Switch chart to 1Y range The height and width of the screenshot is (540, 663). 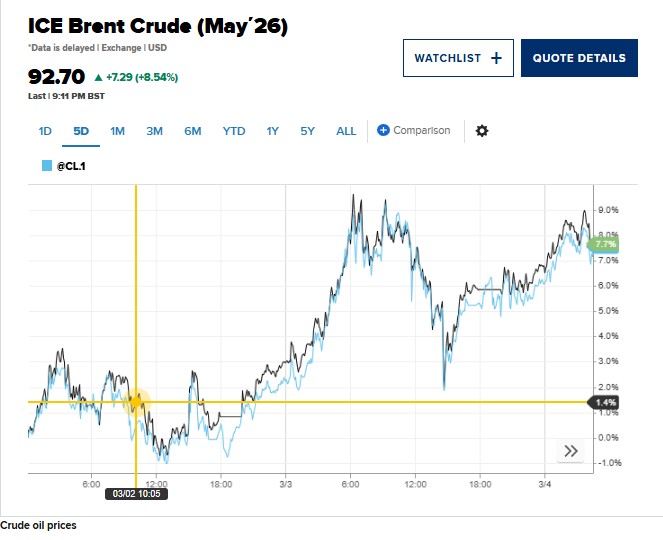pyautogui.click(x=272, y=131)
